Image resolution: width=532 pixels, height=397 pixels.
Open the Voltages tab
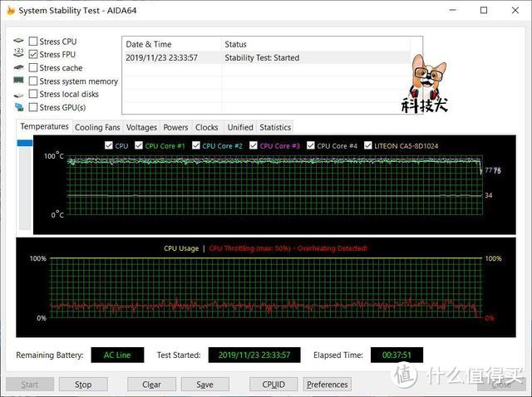click(x=141, y=127)
